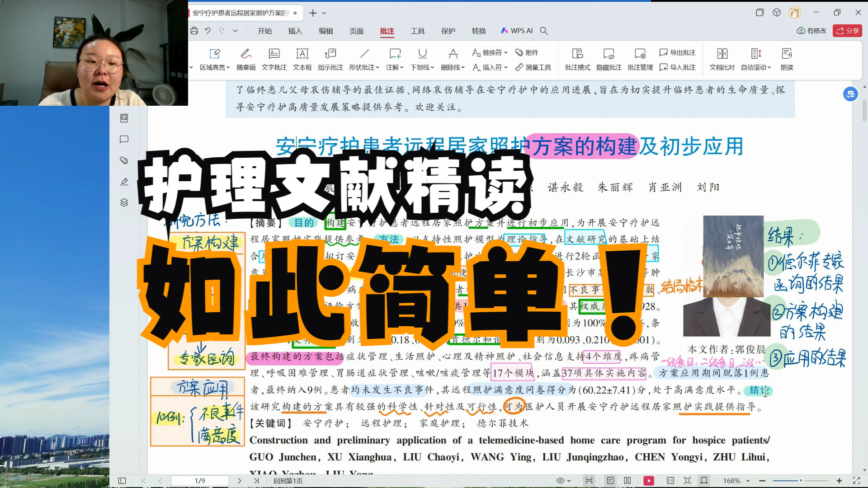
Task: Launch WPS AI from the menu bar
Action: coord(517,31)
